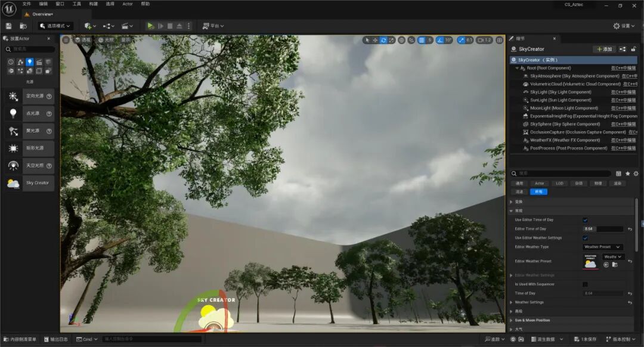Select the Lights category icon in Place Actors

tap(30, 62)
